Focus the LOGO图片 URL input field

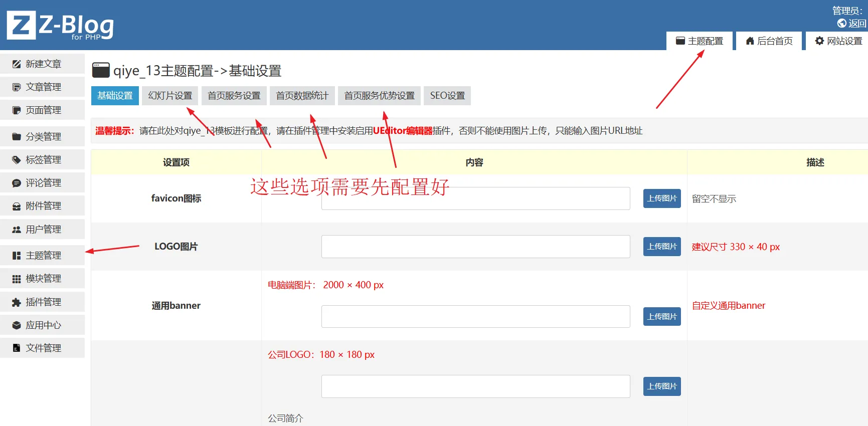pyautogui.click(x=475, y=247)
